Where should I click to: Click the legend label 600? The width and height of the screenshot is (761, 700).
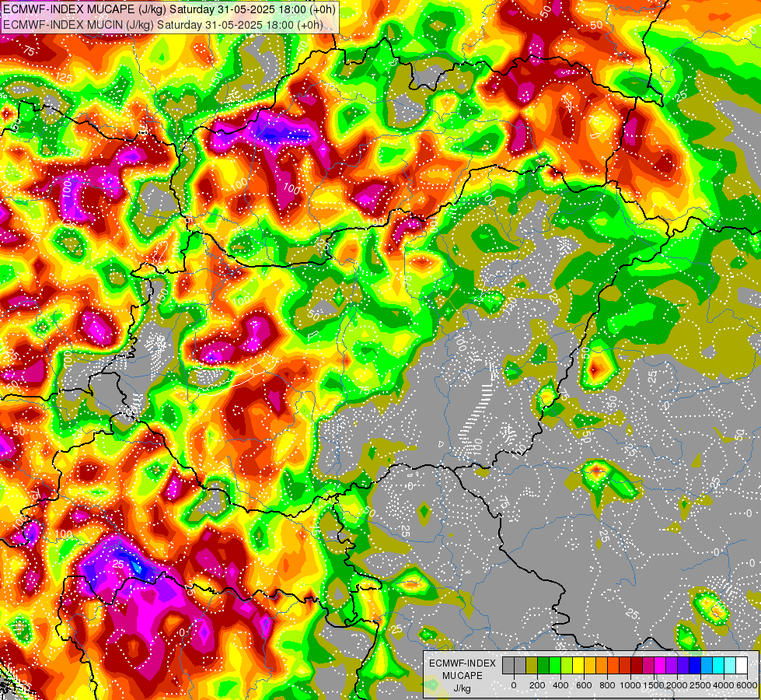pos(584,685)
